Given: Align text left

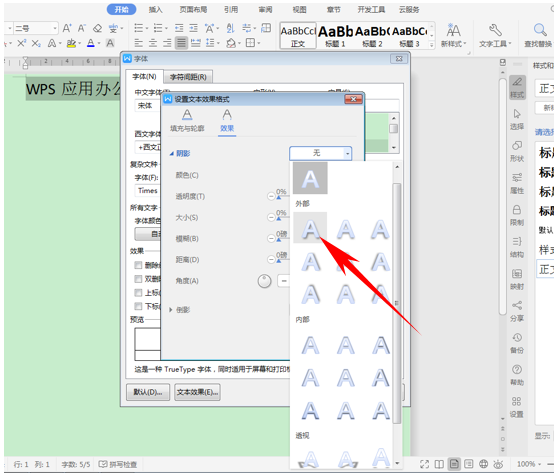Looking at the screenshot, I should 138,43.
